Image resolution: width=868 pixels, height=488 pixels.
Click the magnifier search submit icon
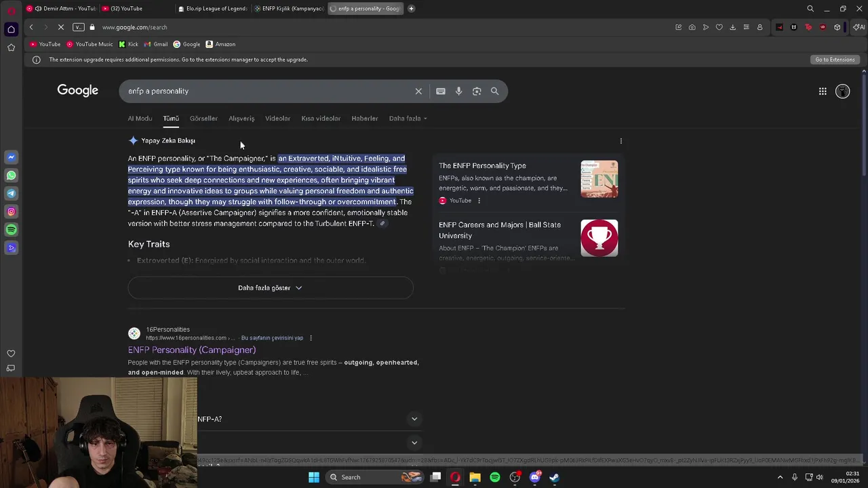[495, 91]
